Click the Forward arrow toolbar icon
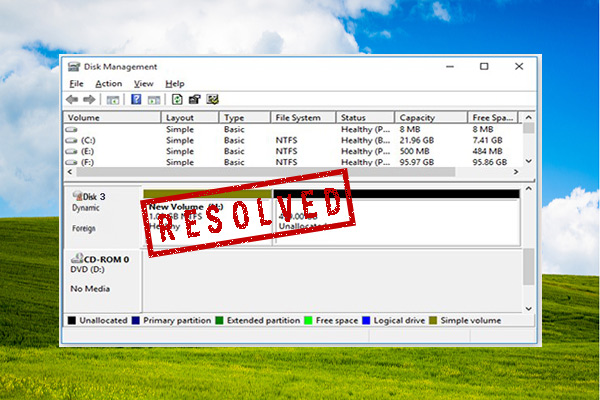 pyautogui.click(x=89, y=100)
